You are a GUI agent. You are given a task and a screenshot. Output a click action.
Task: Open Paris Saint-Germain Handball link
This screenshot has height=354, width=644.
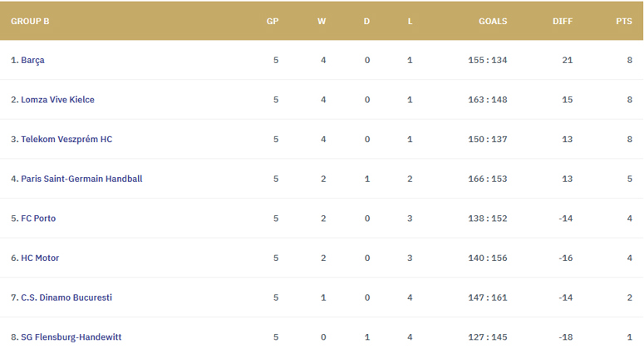(x=81, y=179)
